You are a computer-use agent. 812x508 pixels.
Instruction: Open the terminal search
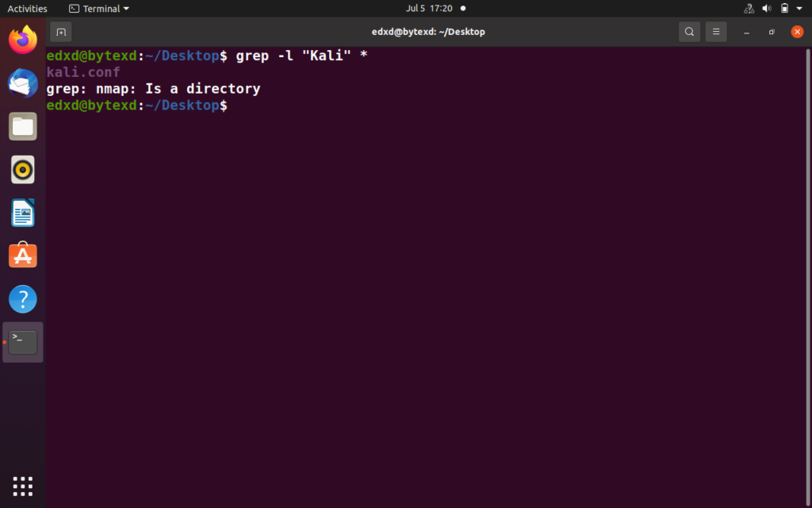(688, 32)
